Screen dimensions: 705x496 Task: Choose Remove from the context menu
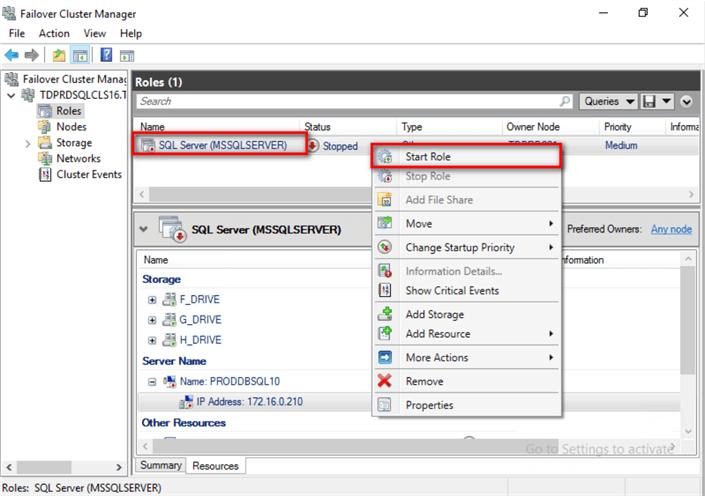[x=467, y=381]
